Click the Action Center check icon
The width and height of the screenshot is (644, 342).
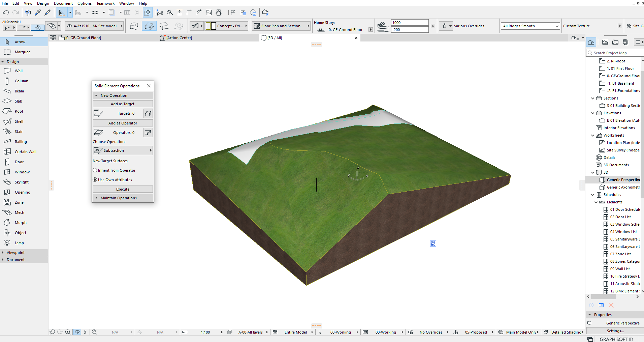click(x=265, y=12)
